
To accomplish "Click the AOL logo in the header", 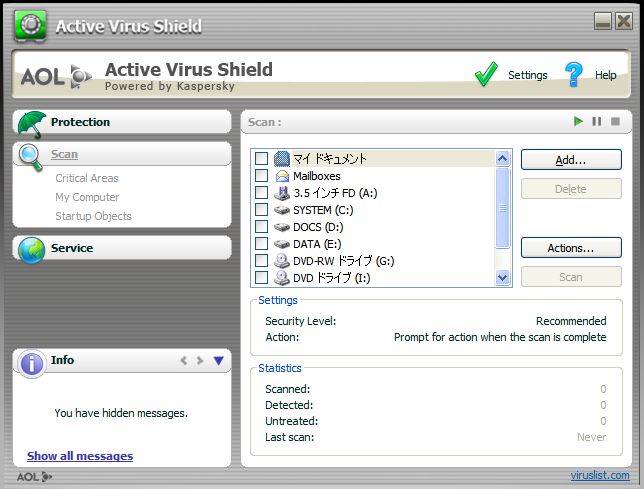I will [56, 76].
